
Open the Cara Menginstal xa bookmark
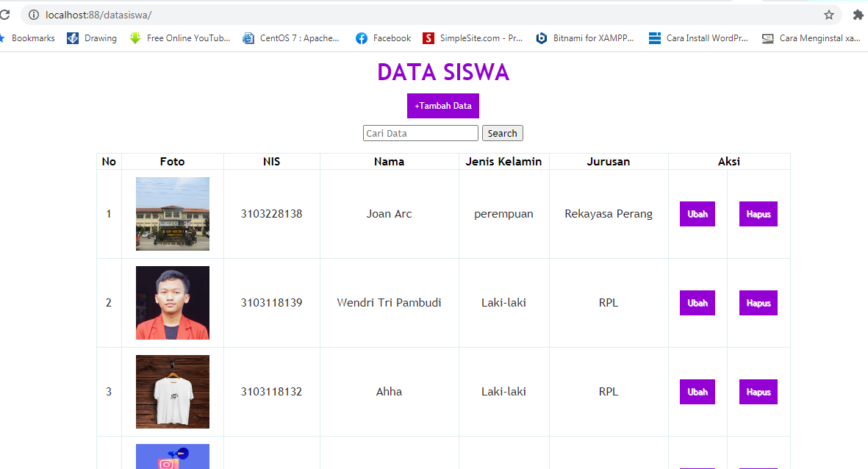(x=811, y=38)
